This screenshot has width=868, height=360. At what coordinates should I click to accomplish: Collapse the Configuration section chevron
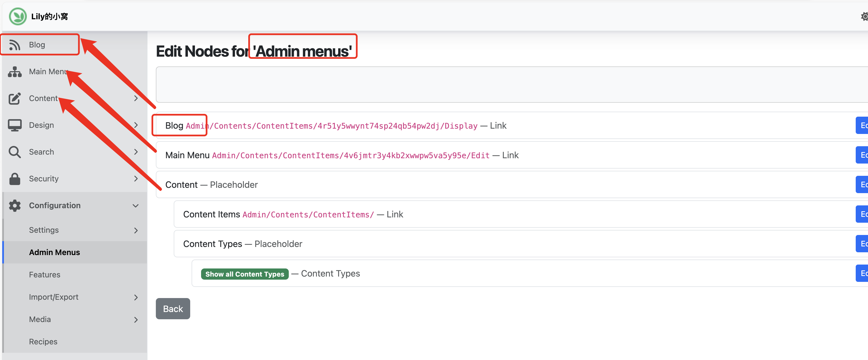135,206
